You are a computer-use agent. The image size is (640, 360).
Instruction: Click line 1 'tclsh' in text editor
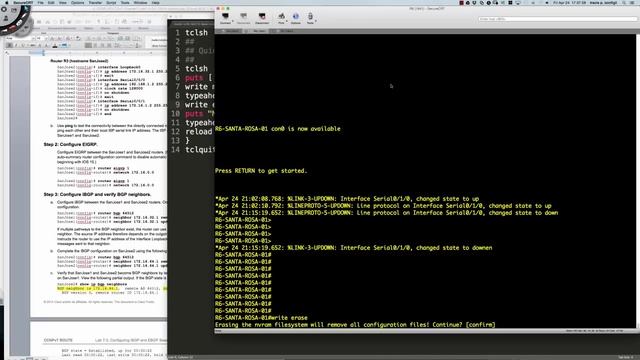(x=196, y=33)
